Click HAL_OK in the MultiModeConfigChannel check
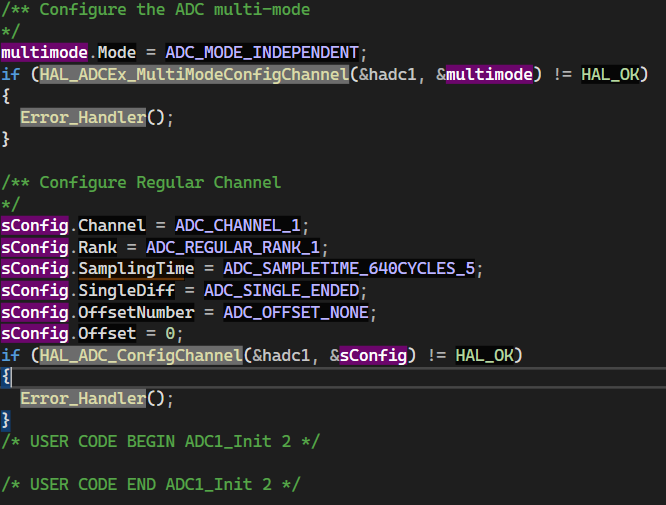This screenshot has height=505, width=666. 610,74
